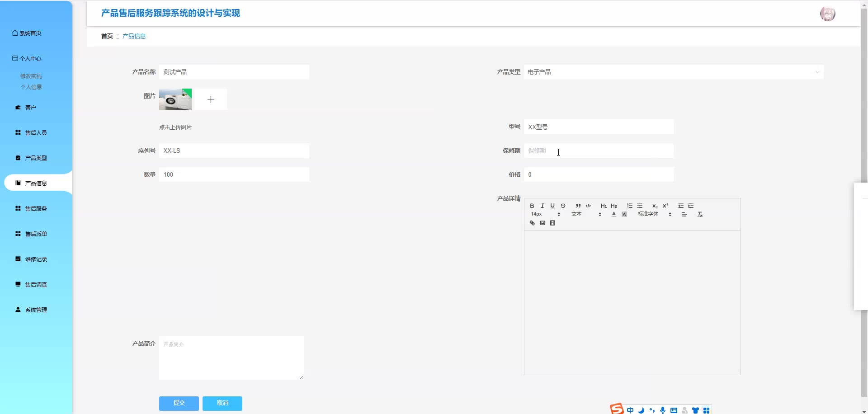Toggle italic formatting in the editor
This screenshot has height=414, width=868.
tap(542, 206)
